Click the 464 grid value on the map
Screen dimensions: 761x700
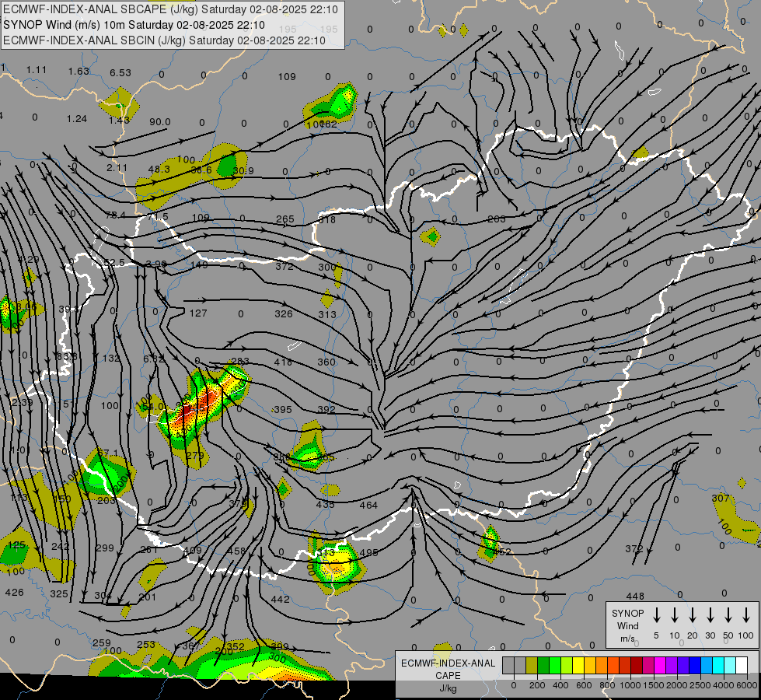click(x=368, y=506)
